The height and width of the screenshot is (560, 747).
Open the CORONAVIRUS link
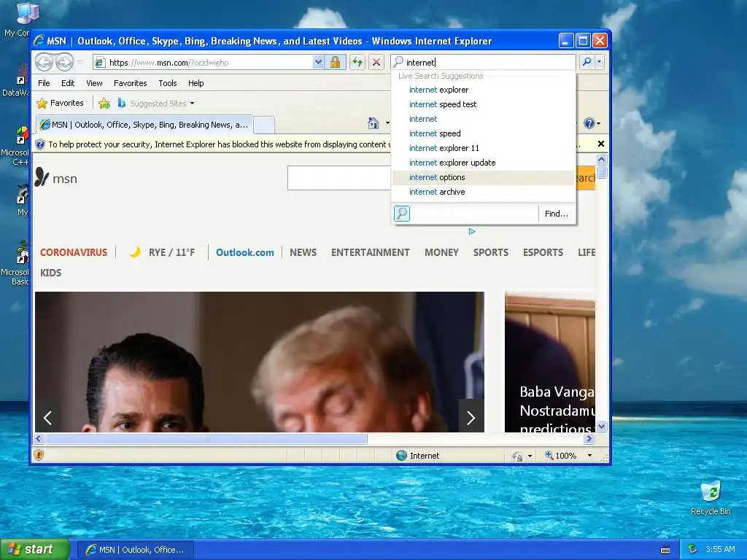[74, 252]
